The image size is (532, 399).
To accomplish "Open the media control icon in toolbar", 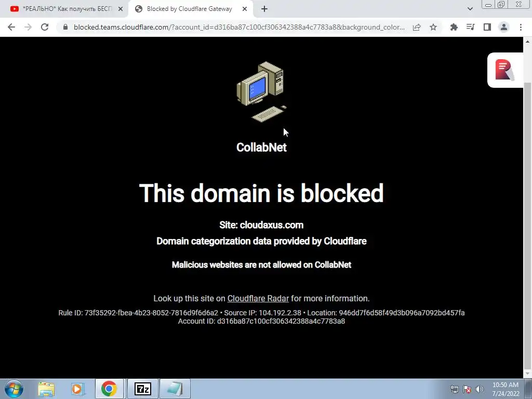I will (x=470, y=27).
